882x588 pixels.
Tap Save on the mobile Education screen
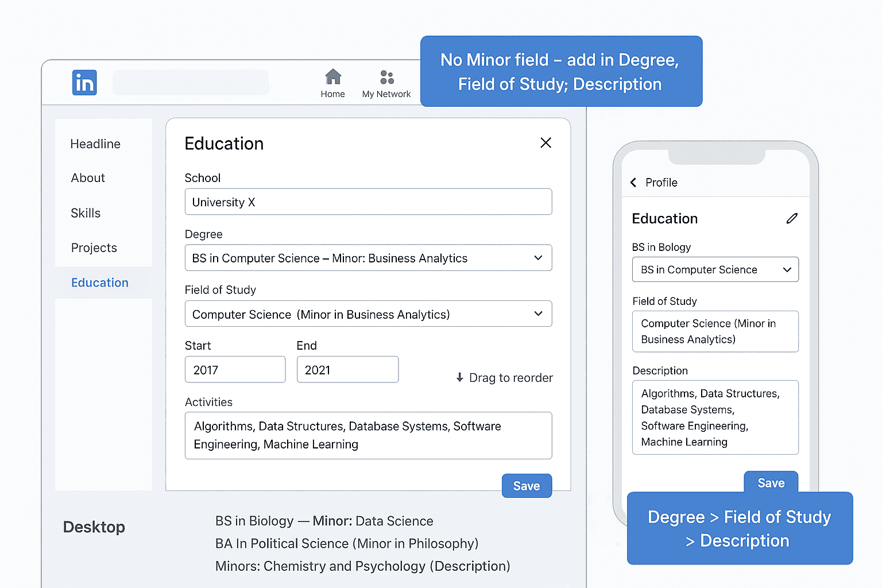coord(771,482)
